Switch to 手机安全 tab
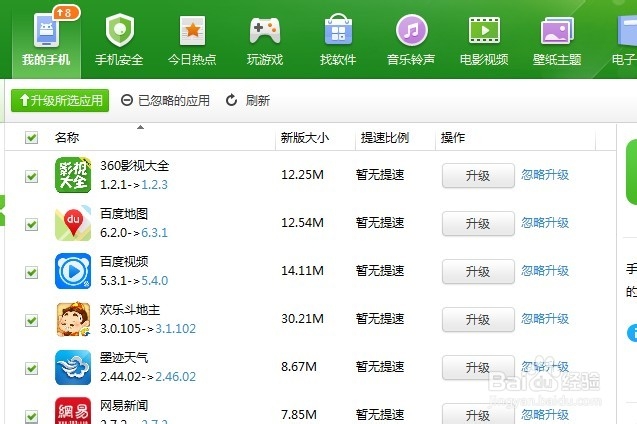The width and height of the screenshot is (637, 424). 119,39
